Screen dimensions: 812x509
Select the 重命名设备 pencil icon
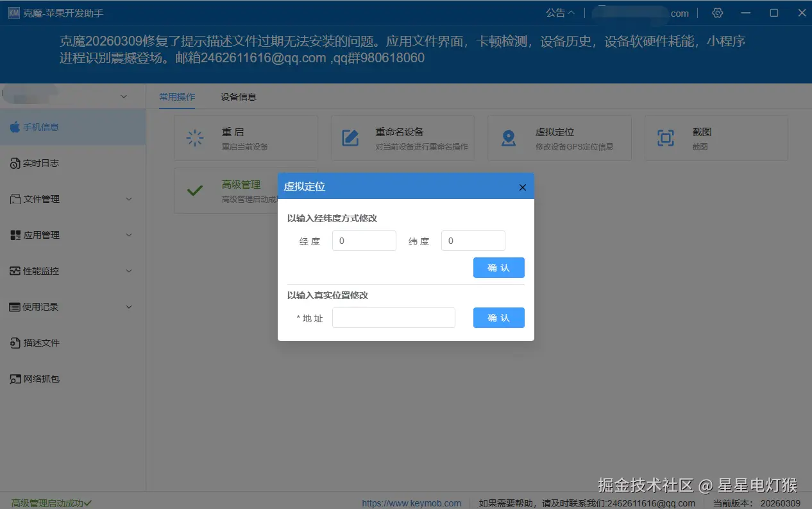(x=351, y=137)
